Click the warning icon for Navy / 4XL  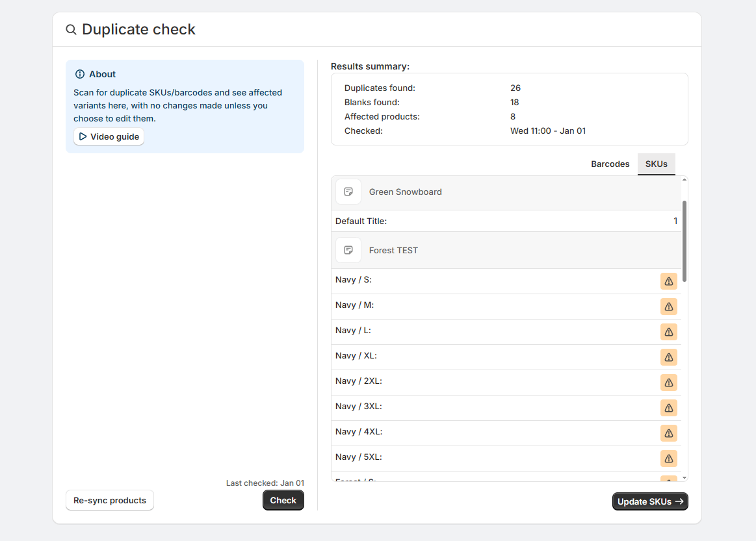click(x=668, y=433)
